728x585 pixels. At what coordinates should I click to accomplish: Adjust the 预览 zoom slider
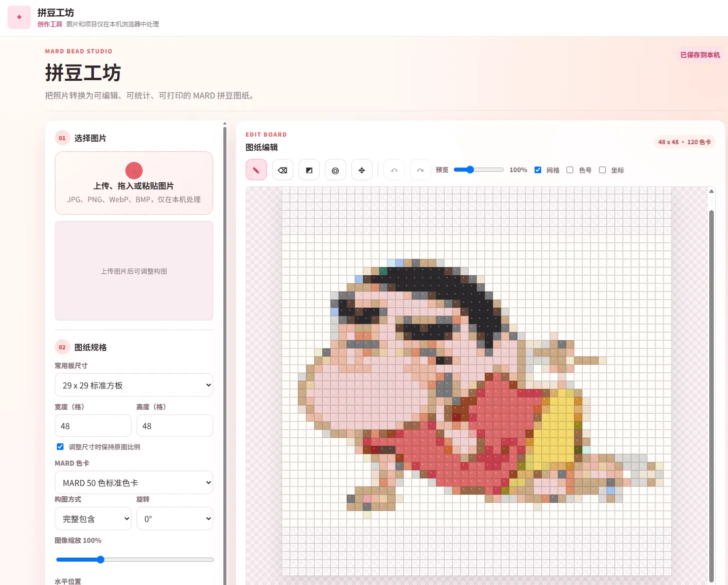pyautogui.click(x=479, y=170)
